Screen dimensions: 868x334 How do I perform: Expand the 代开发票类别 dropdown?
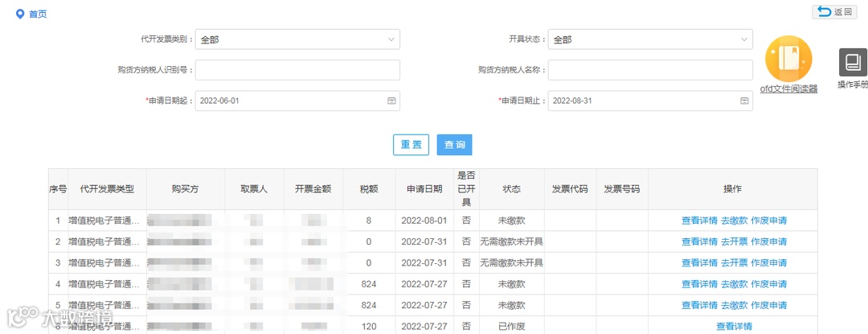pyautogui.click(x=297, y=39)
